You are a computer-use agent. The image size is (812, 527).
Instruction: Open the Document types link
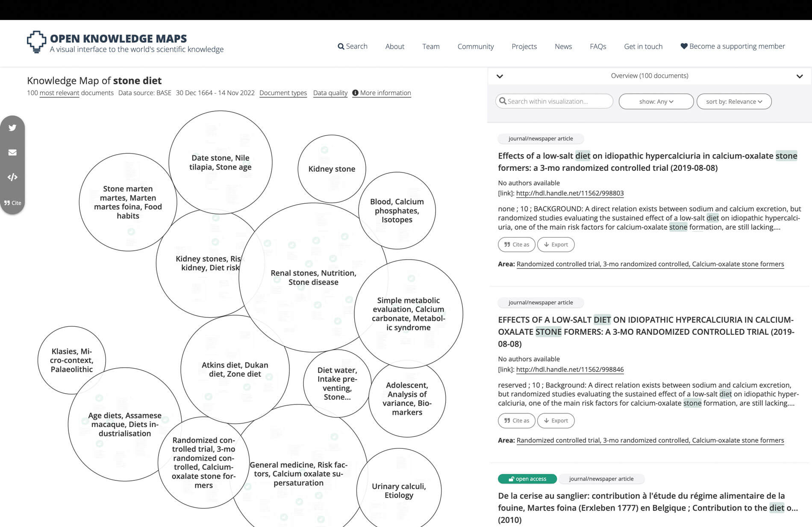[283, 93]
